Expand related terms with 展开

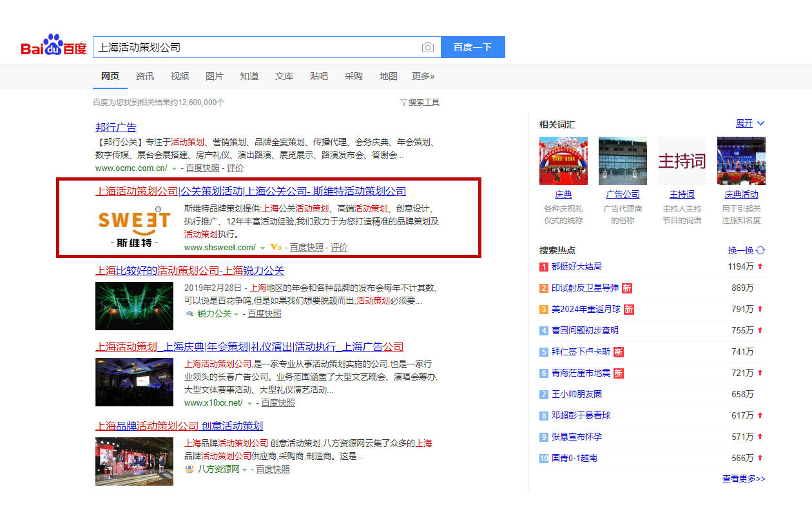[750, 123]
